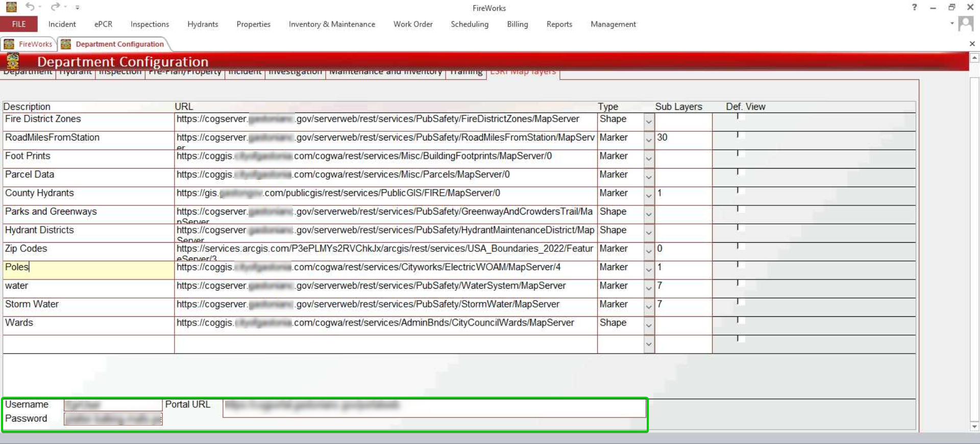Open the Reports ribbon tab
Image resolution: width=980 pixels, height=444 pixels.
point(559,24)
